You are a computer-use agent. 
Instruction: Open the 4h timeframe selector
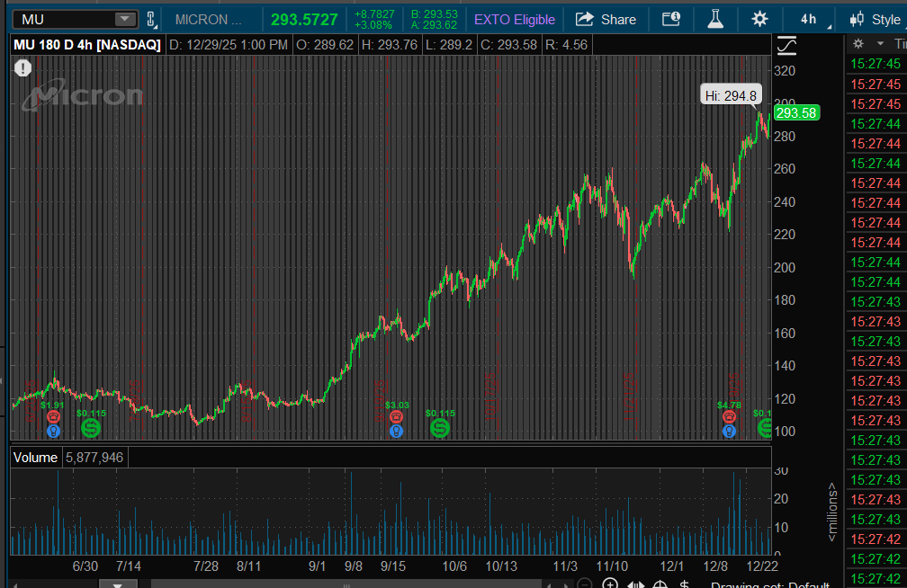point(809,20)
